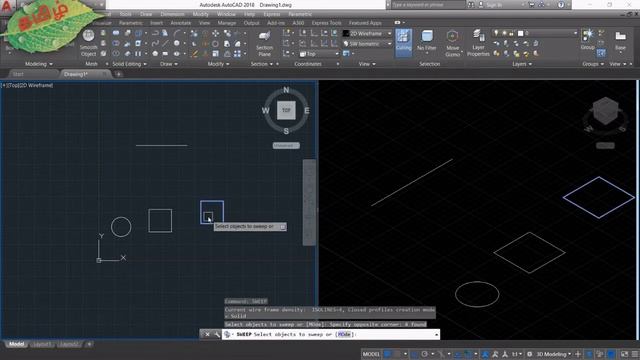
Task: Click the Smooth Object mesh tool
Action: pyautogui.click(x=88, y=42)
